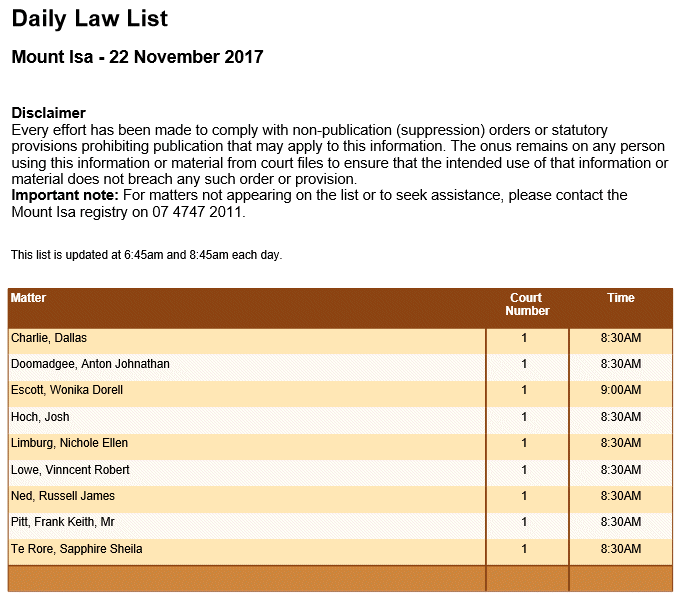Viewport: 678px width, 594px height.
Task: Click the Time column header
Action: tap(620, 298)
